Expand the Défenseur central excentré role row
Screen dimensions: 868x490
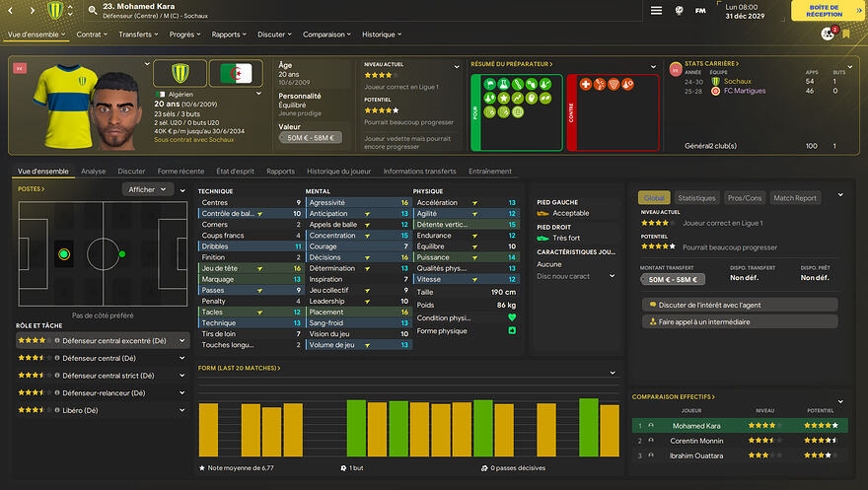click(182, 339)
